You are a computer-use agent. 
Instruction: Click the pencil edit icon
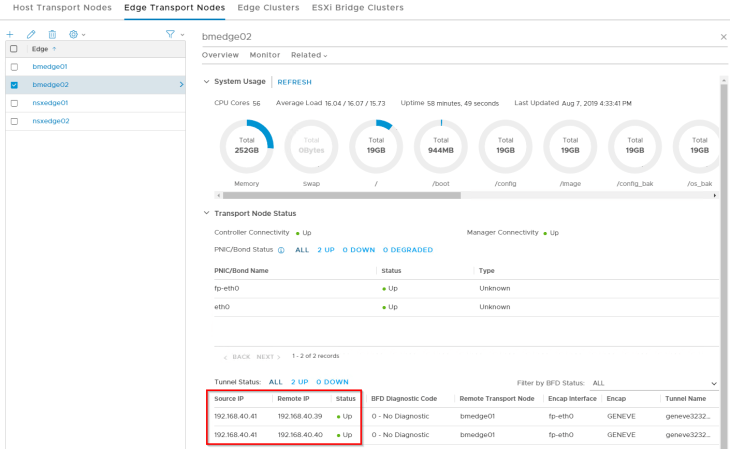coord(31,35)
